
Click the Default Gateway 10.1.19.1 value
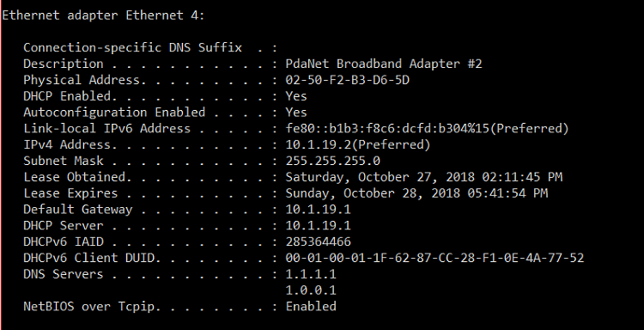pyautogui.click(x=318, y=210)
